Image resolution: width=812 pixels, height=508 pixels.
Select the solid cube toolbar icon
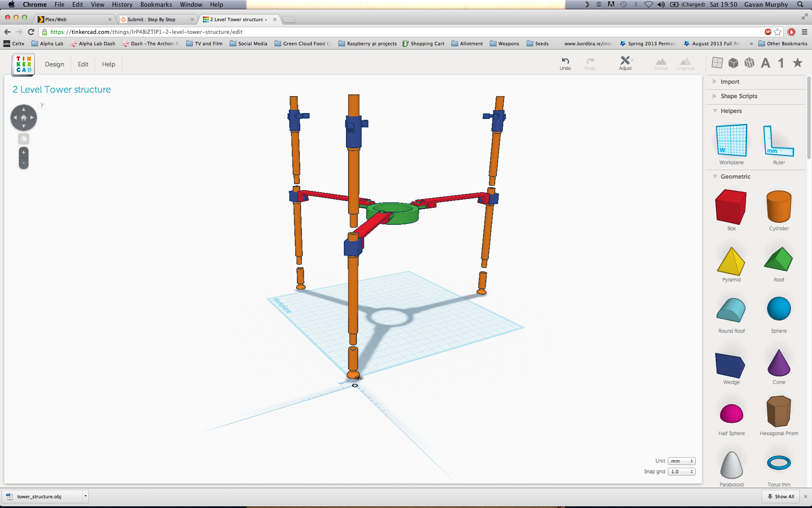733,63
